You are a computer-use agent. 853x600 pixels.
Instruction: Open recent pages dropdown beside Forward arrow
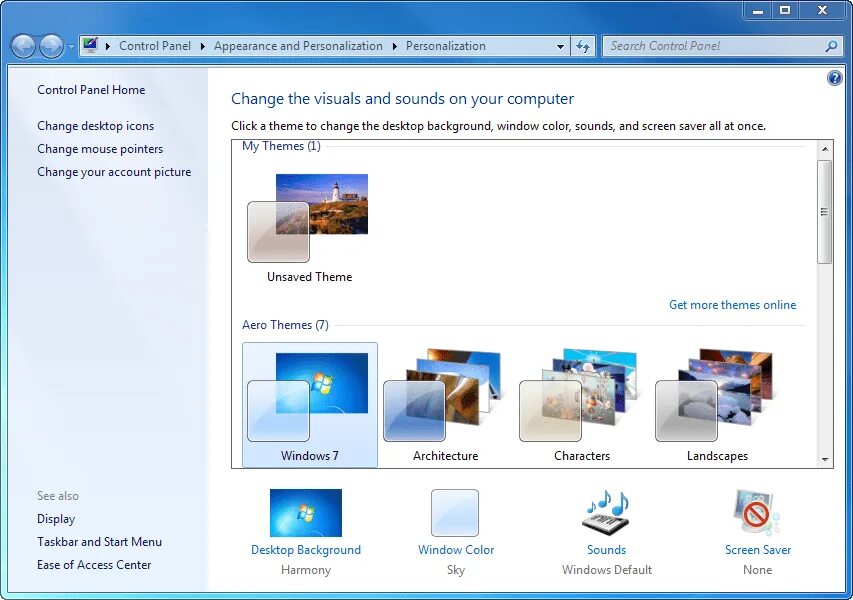(71, 47)
